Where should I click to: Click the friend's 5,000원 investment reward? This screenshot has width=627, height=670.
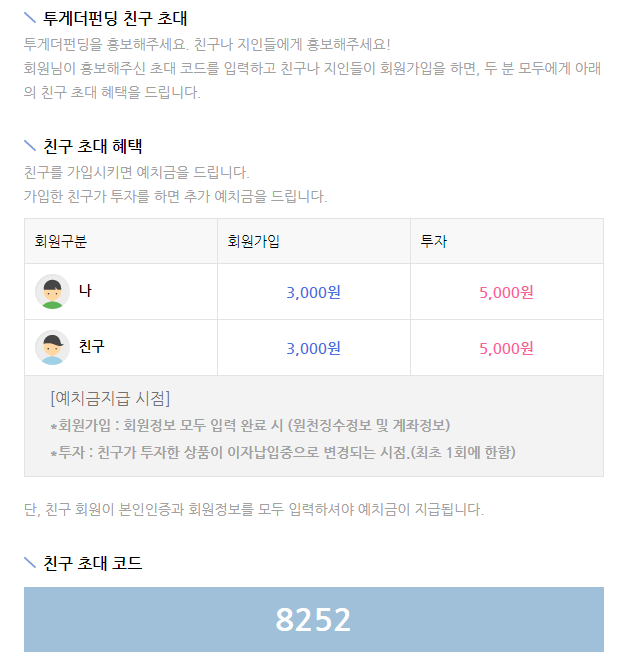506,348
